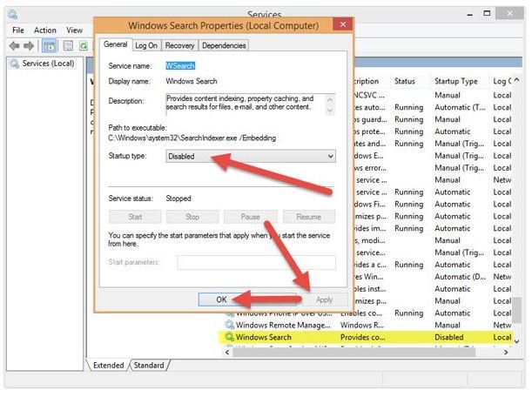
Task: Click the 'NCSVC ...' description cell
Action: coord(369,95)
